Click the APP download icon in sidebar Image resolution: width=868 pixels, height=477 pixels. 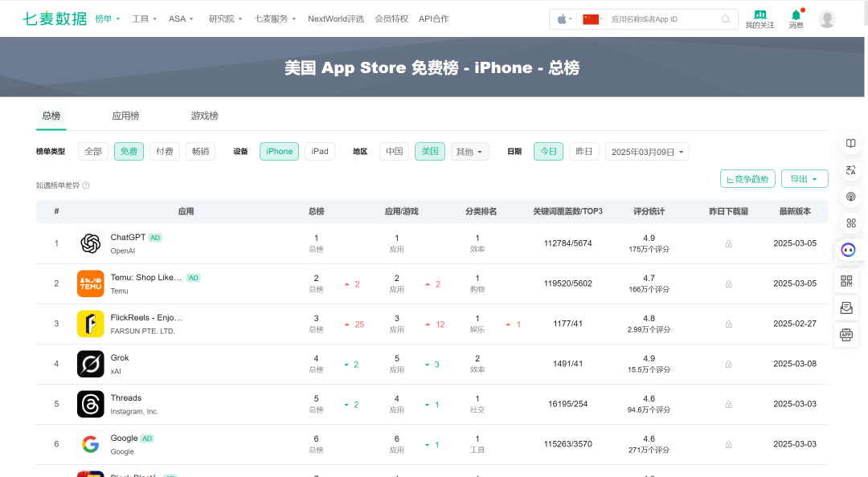tap(846, 334)
